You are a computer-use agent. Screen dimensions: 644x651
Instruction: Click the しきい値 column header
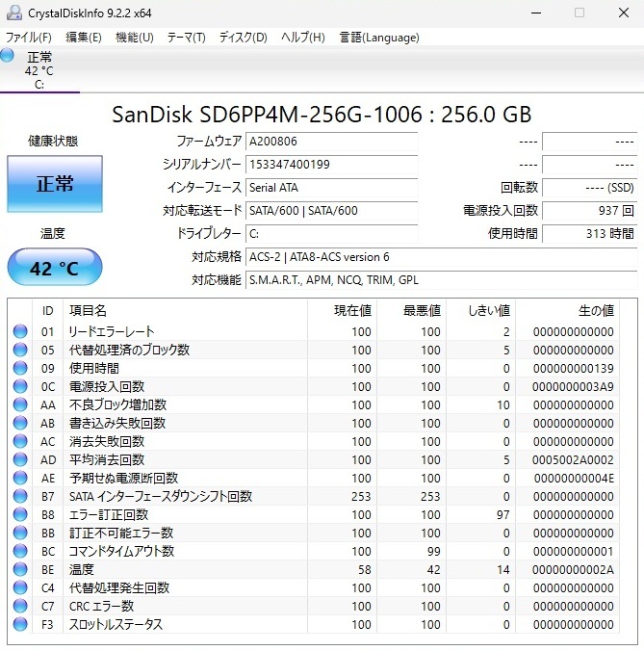click(x=480, y=310)
